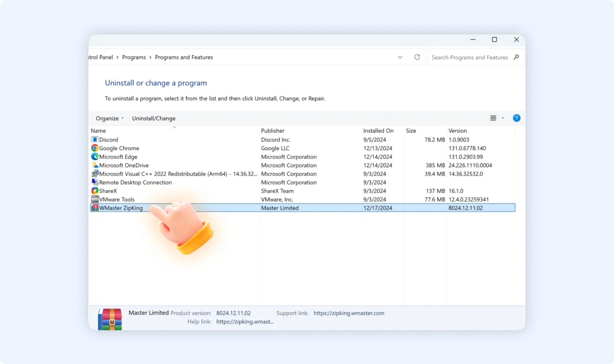Select the Discord program name
Image resolution: width=614 pixels, height=364 pixels.
(x=109, y=140)
